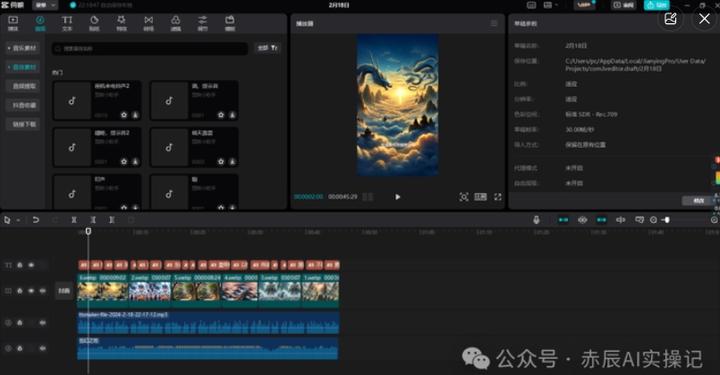The image size is (720, 375).
Task: Preview the first sound effect thumbnail
Action: (x=72, y=101)
